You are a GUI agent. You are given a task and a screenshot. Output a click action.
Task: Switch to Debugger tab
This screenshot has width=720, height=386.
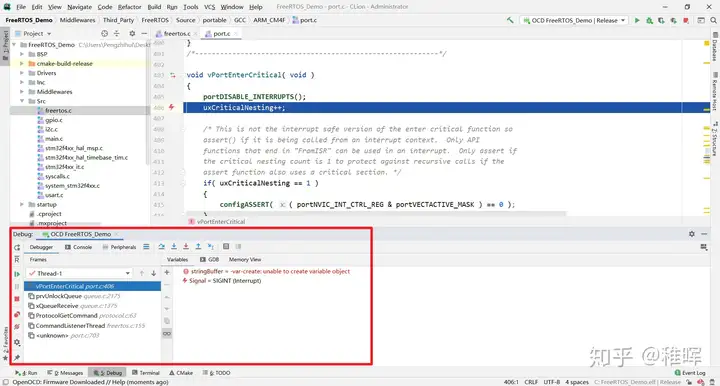coord(41,247)
